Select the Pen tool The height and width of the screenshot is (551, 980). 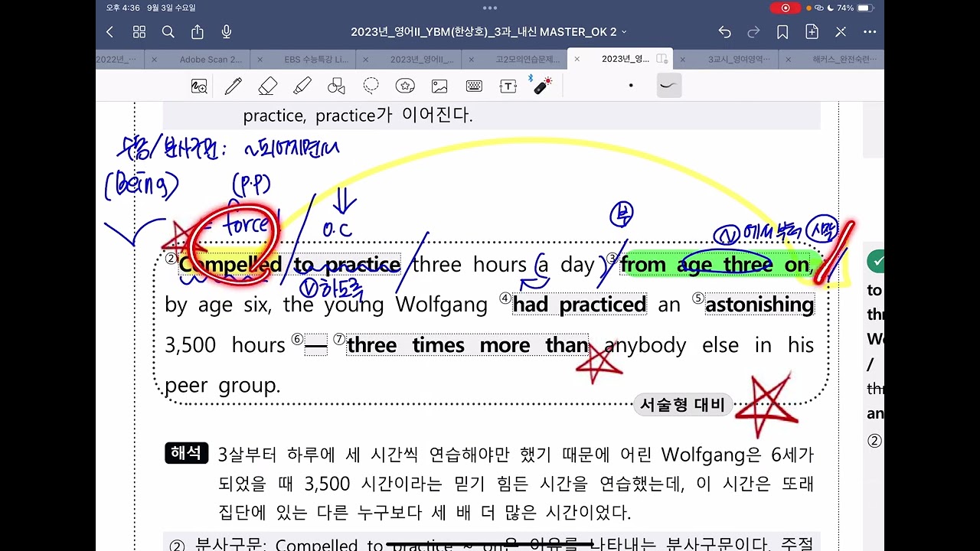233,86
